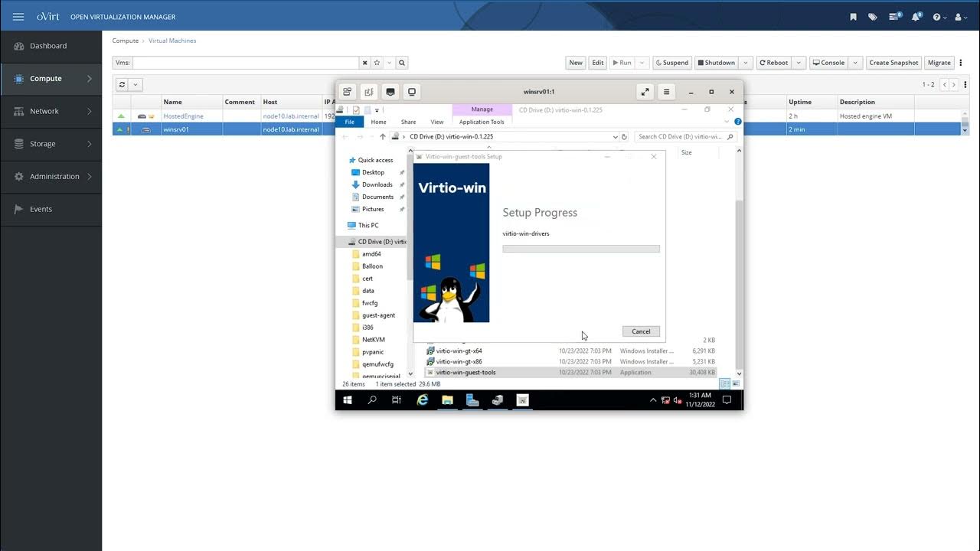Open the Home ribbon tab
The image size is (980, 551).
(x=378, y=122)
